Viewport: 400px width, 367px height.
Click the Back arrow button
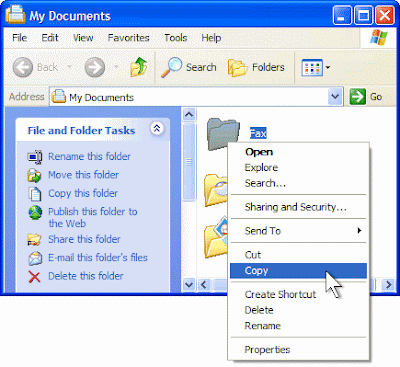point(23,67)
